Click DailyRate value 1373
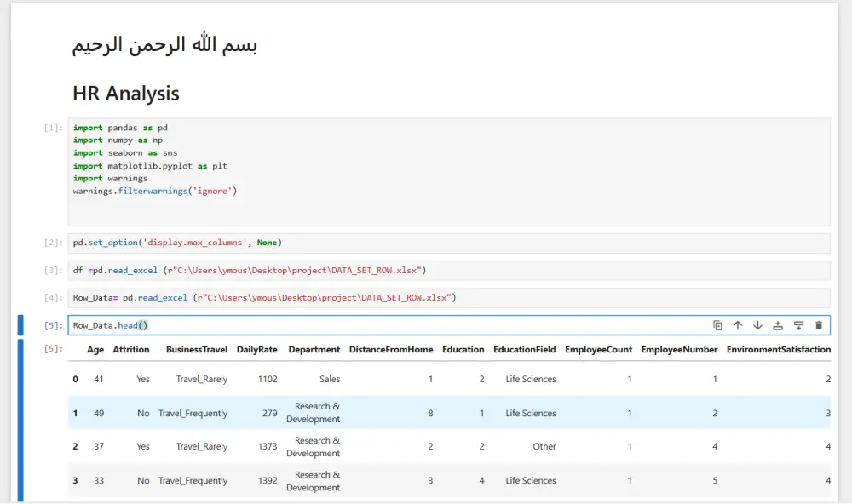Viewport: 852px width, 504px height. click(x=268, y=446)
